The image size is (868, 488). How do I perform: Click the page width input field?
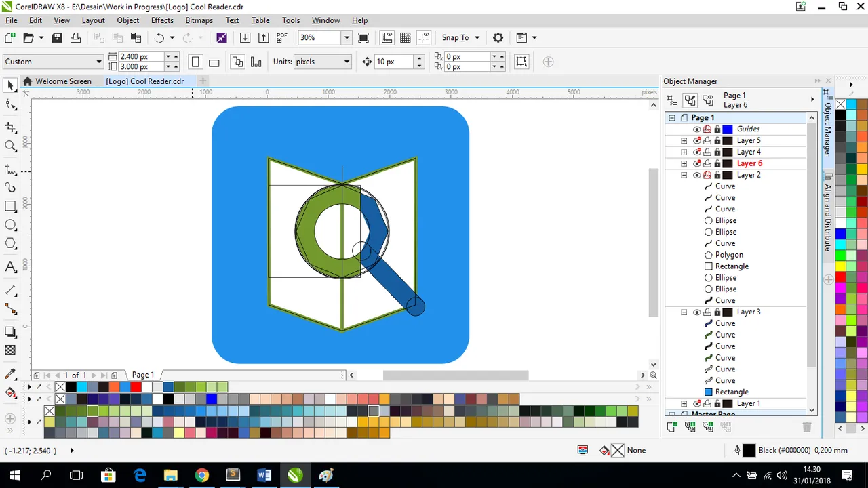tap(142, 57)
